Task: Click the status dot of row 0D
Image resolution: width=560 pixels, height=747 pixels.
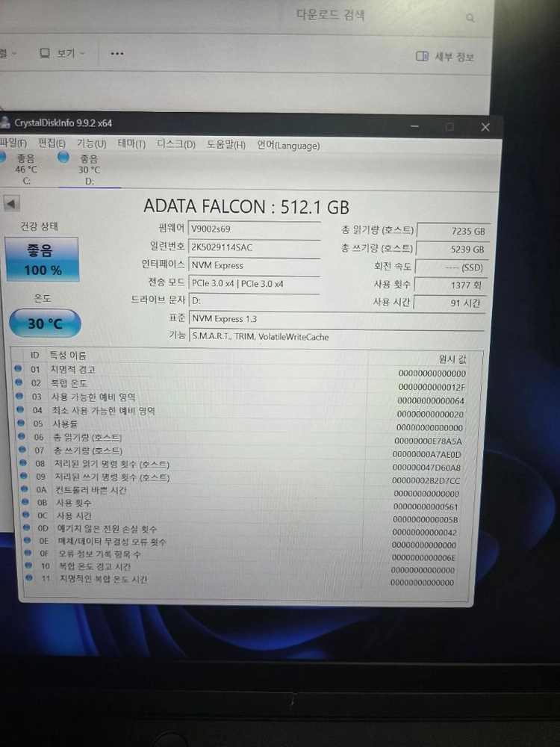Action: [x=27, y=527]
